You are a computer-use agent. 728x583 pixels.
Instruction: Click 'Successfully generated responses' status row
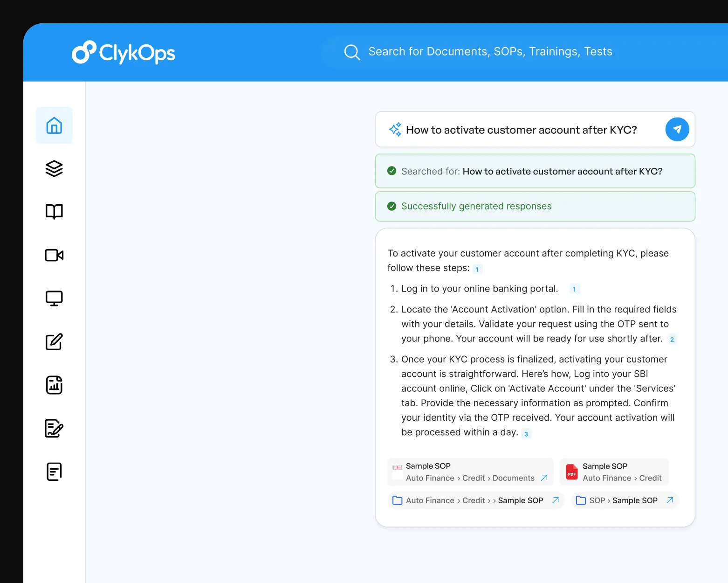[x=535, y=206]
